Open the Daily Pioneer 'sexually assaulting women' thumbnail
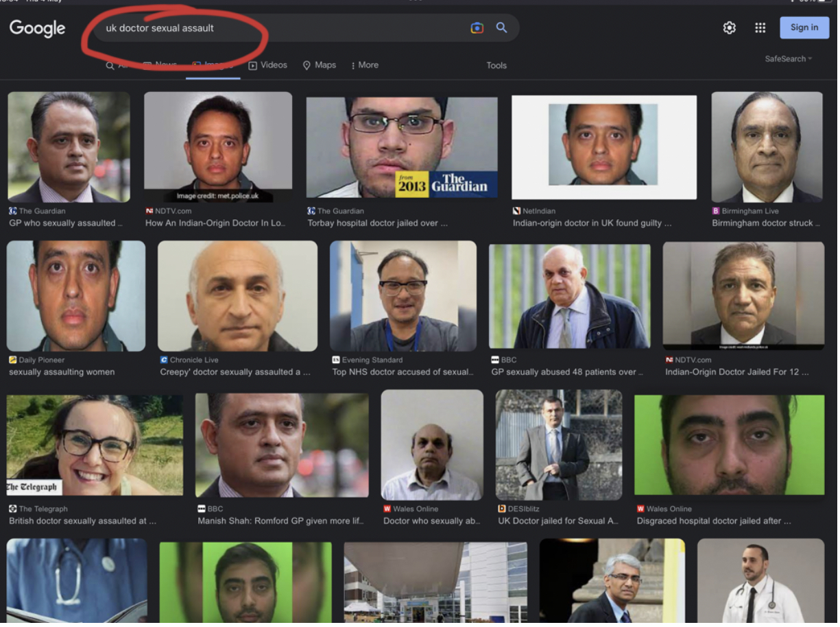The height and width of the screenshot is (627, 840). (76, 296)
